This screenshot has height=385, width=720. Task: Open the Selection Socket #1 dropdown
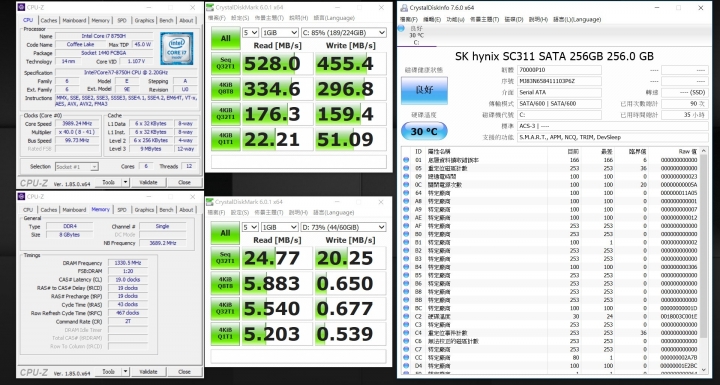tap(77, 167)
